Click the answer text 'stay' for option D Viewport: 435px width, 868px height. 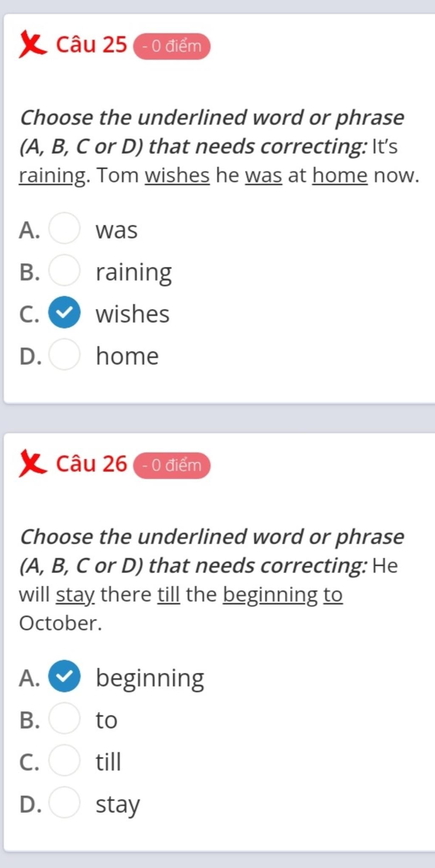[x=118, y=804]
